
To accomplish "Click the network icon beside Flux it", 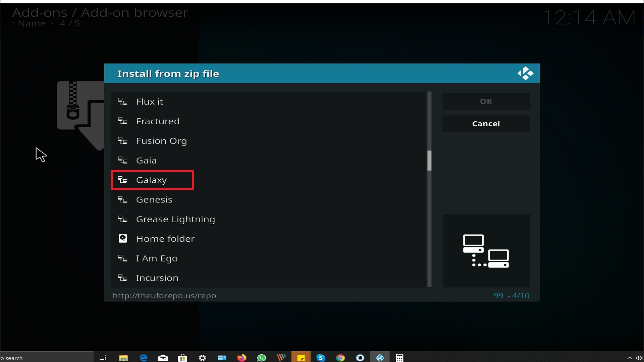I will point(123,102).
